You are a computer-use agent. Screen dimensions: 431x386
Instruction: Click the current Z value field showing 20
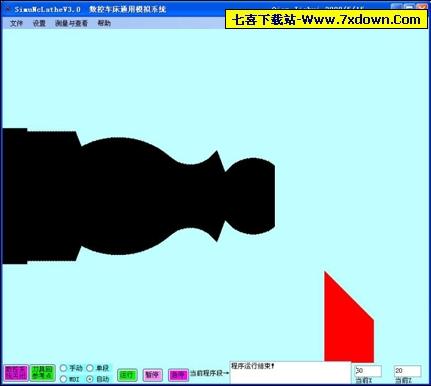(x=408, y=371)
